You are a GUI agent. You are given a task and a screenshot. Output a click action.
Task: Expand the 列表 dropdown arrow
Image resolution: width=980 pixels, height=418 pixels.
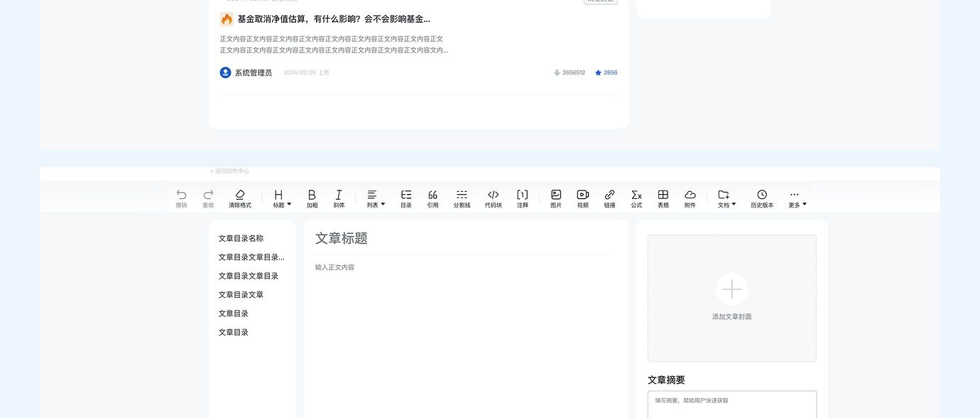383,204
